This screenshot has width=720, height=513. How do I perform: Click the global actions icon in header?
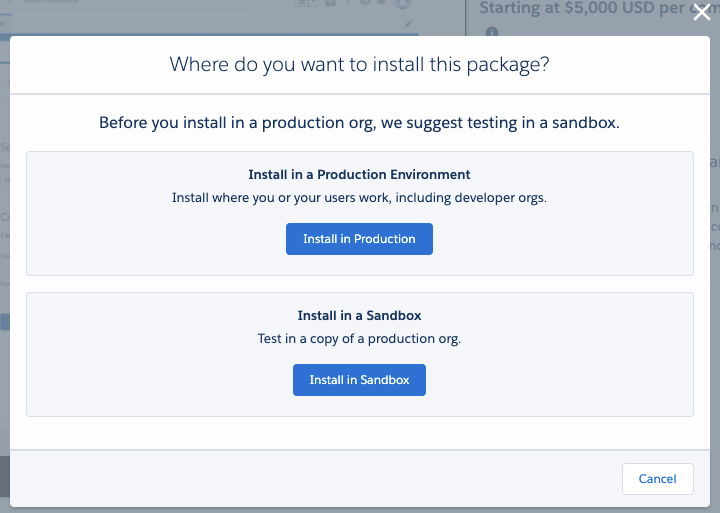331,2
